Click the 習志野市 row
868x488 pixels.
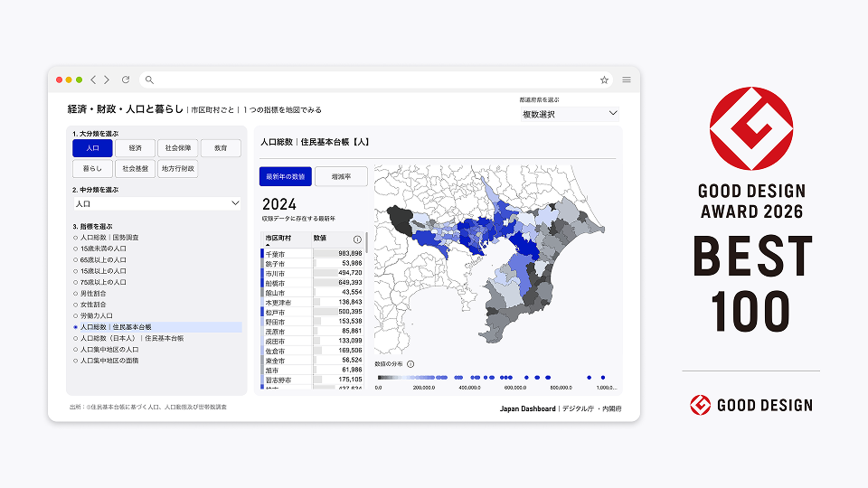[312, 380]
